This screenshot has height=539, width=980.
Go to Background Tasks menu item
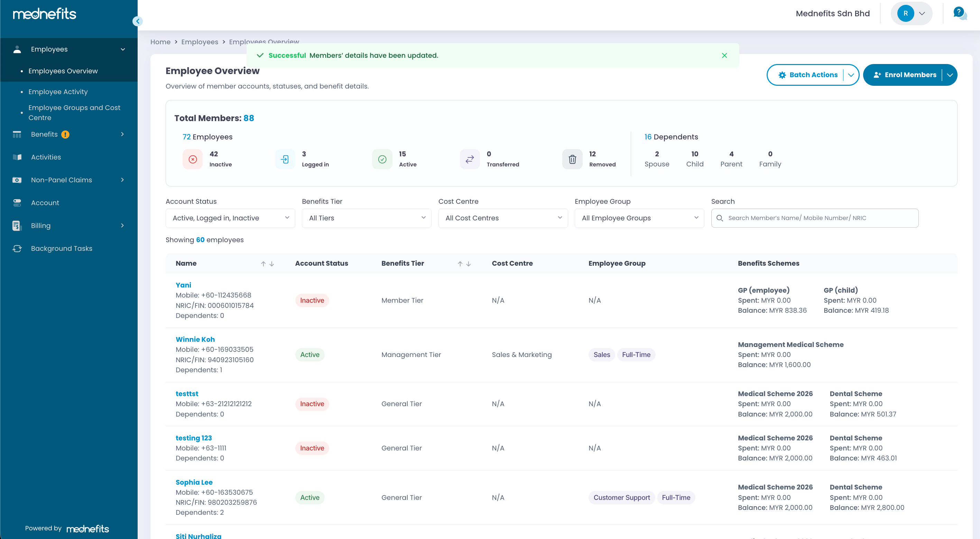tap(61, 248)
